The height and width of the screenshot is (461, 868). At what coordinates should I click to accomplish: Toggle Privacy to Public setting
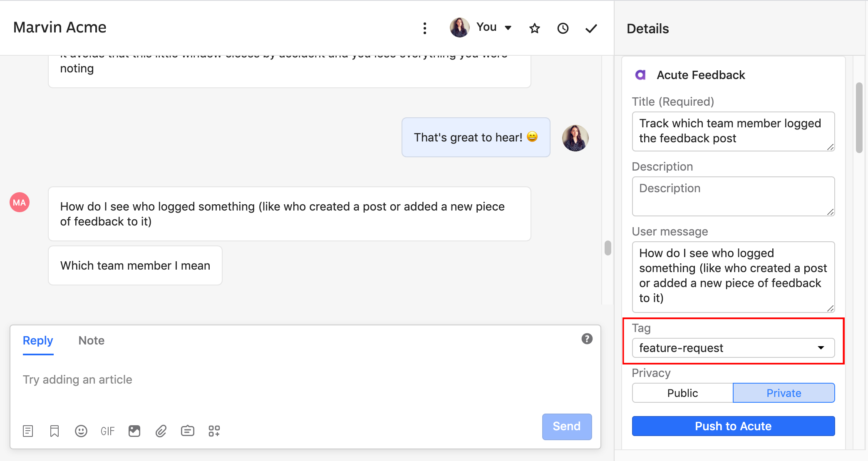pos(682,393)
